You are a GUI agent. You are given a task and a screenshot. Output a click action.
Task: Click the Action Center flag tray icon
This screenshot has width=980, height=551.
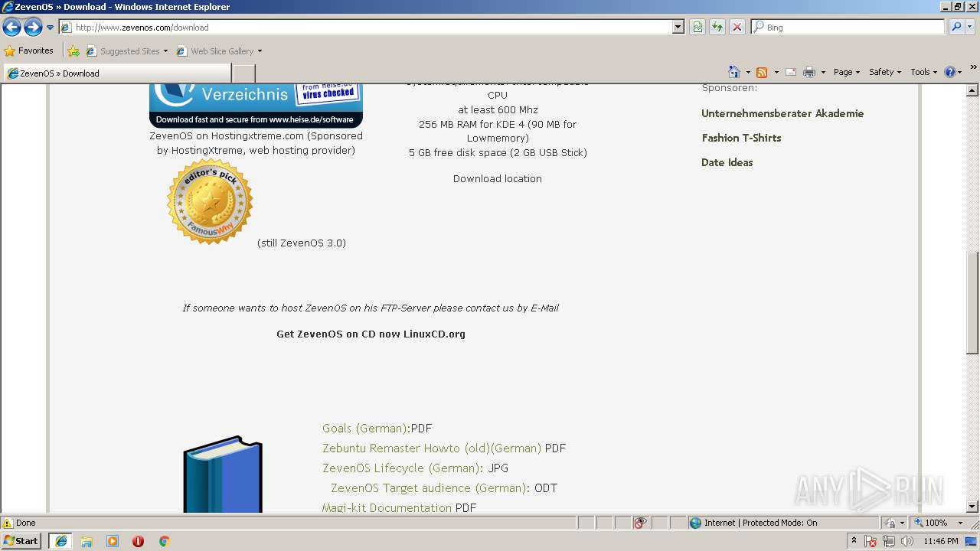871,541
